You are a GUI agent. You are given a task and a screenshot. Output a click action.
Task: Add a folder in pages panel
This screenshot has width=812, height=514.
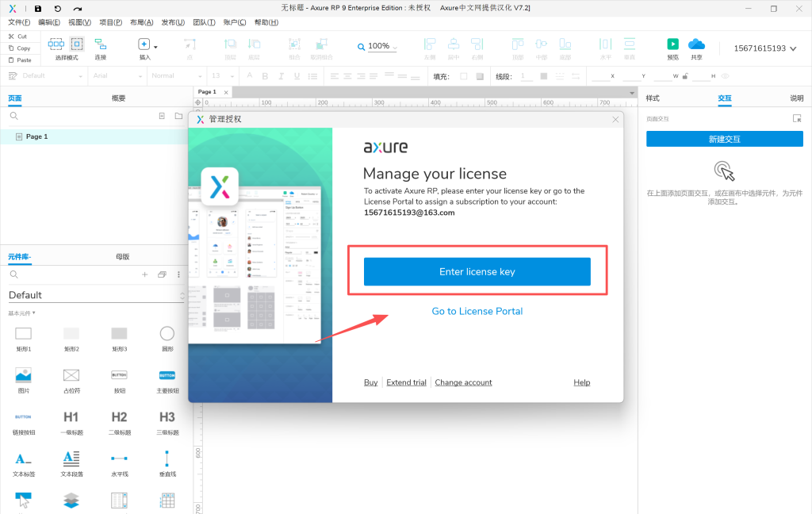178,116
